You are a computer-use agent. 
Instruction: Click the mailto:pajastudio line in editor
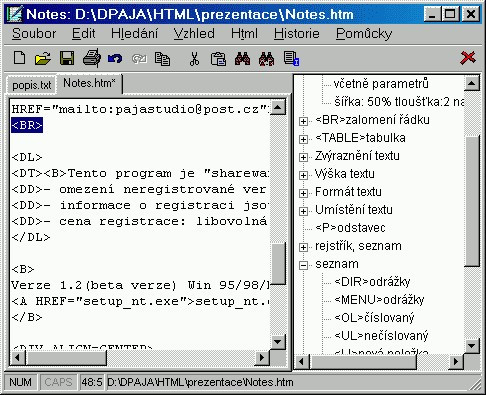tap(140, 109)
